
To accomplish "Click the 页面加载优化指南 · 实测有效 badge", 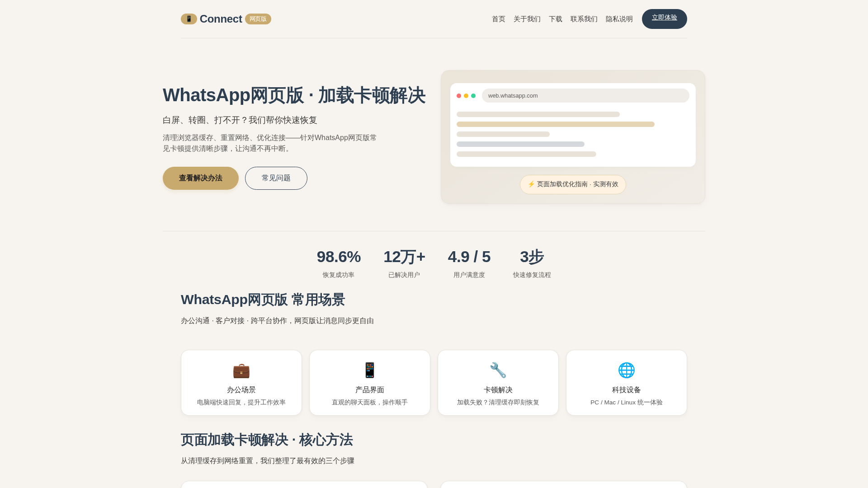I will pos(573,184).
